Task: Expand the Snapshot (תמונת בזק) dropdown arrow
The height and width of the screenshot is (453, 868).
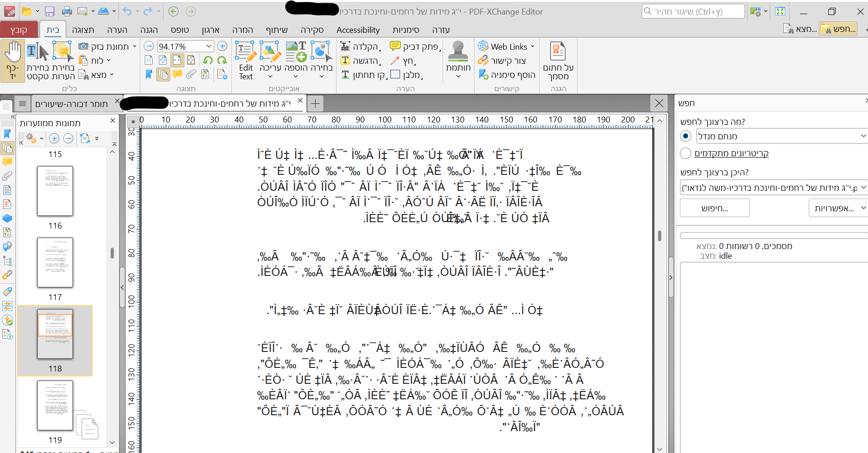Action: 134,46
